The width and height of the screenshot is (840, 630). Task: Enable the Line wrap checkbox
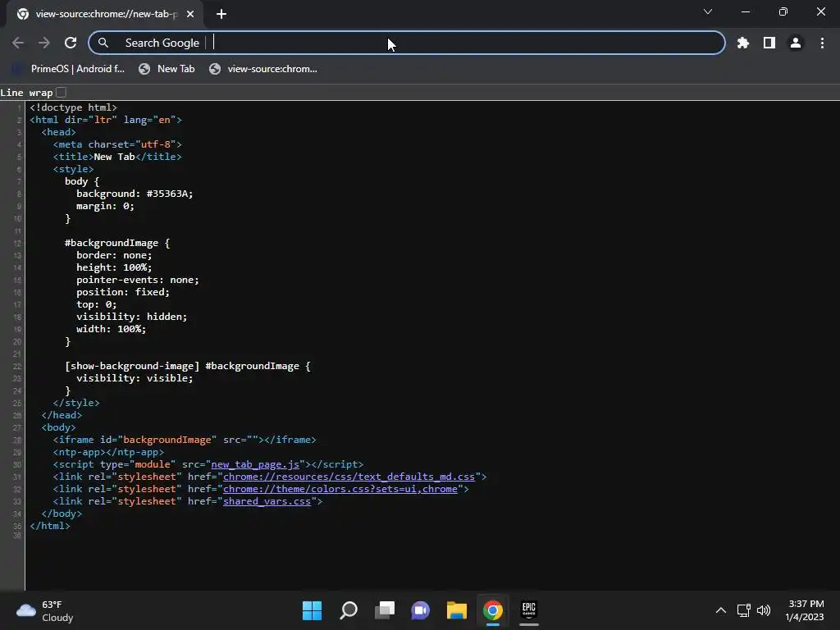pyautogui.click(x=62, y=93)
